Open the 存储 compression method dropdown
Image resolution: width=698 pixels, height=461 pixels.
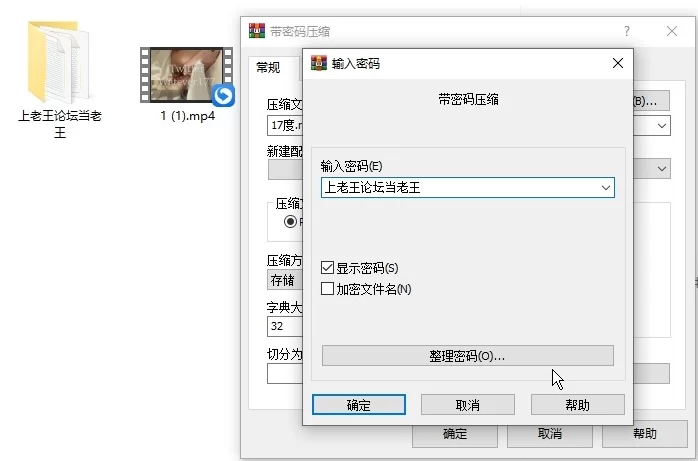285,280
